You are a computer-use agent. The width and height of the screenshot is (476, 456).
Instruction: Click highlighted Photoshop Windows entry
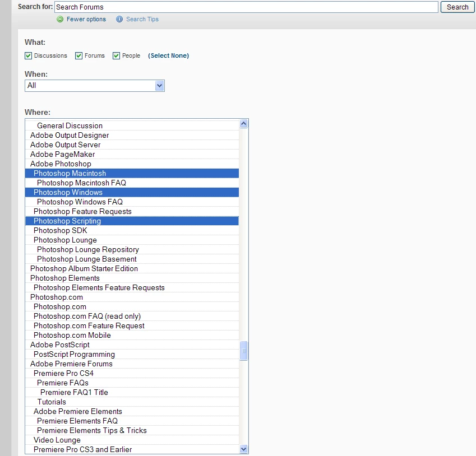point(132,192)
